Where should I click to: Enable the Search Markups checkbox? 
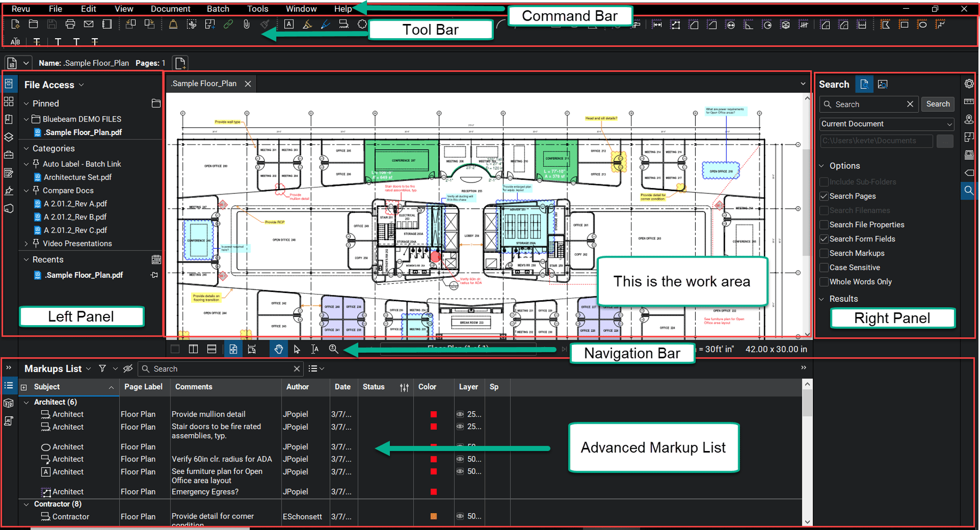point(824,253)
